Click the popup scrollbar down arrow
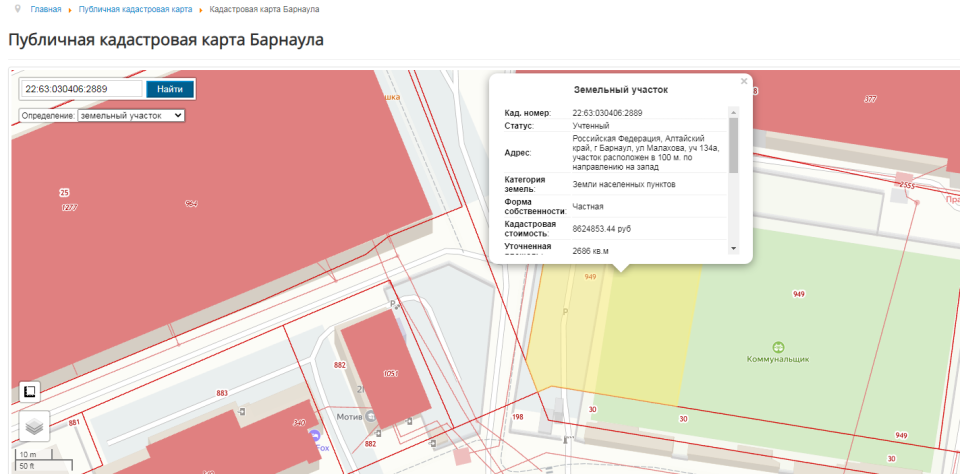The width and height of the screenshot is (960, 474). click(x=733, y=248)
